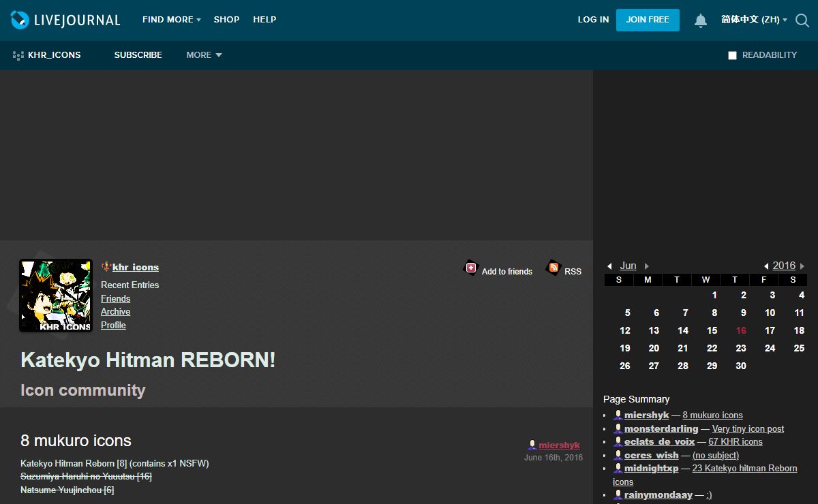
Task: Open the 2016 year link in calendar
Action: point(784,266)
